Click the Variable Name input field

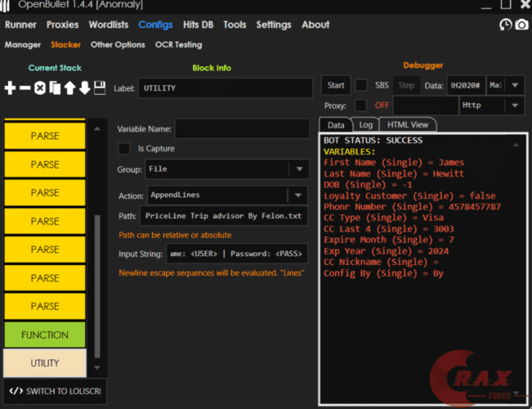[241, 128]
